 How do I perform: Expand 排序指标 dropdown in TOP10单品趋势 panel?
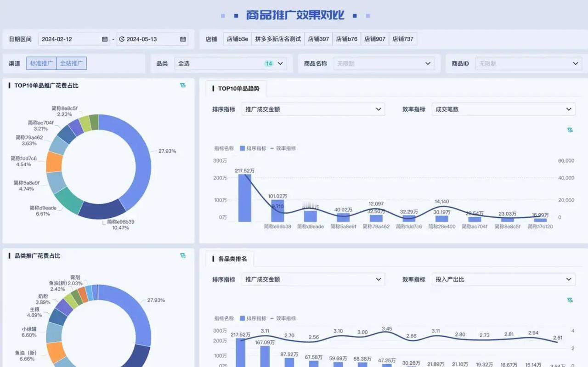[x=313, y=109]
